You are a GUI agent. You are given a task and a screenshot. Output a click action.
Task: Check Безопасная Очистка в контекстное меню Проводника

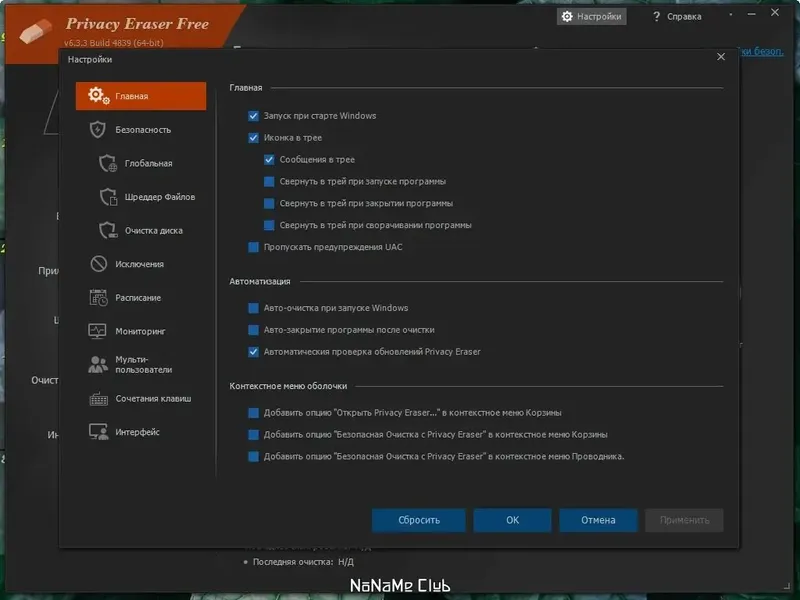(x=253, y=457)
